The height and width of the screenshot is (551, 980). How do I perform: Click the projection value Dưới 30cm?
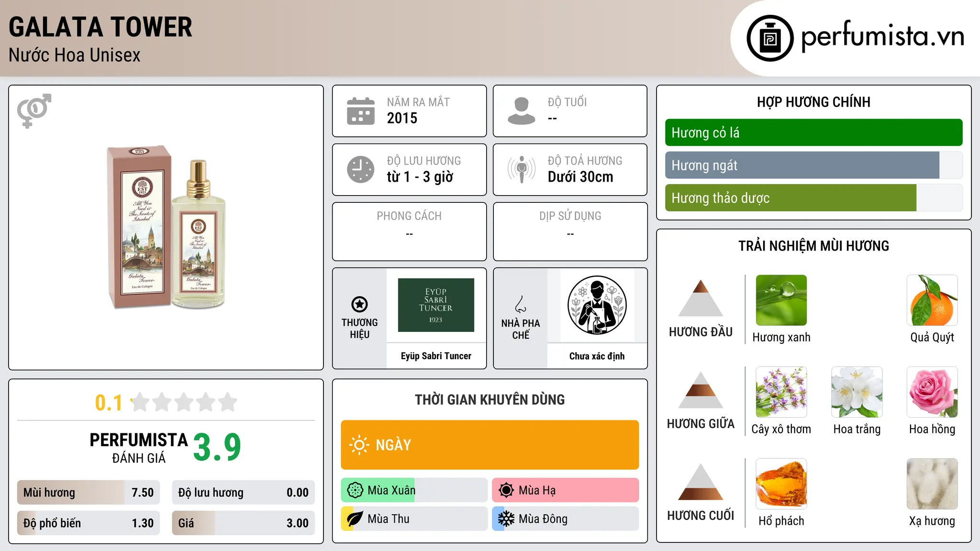tap(580, 177)
